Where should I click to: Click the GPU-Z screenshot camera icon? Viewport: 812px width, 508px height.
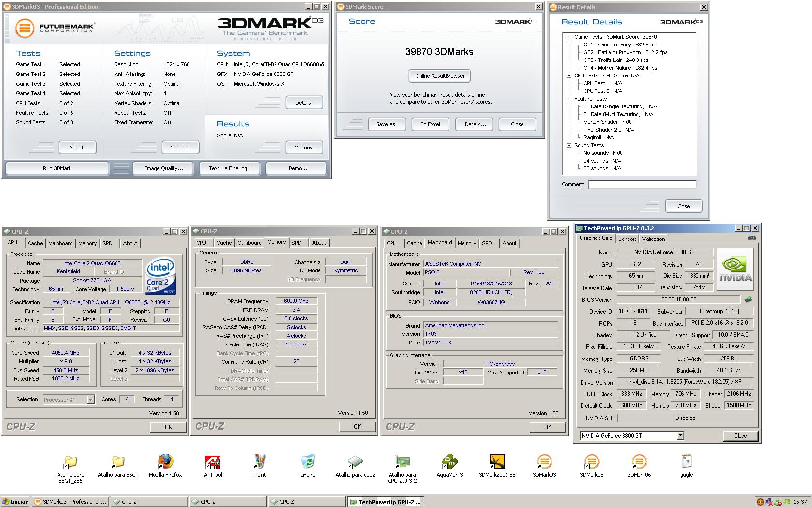point(752,238)
